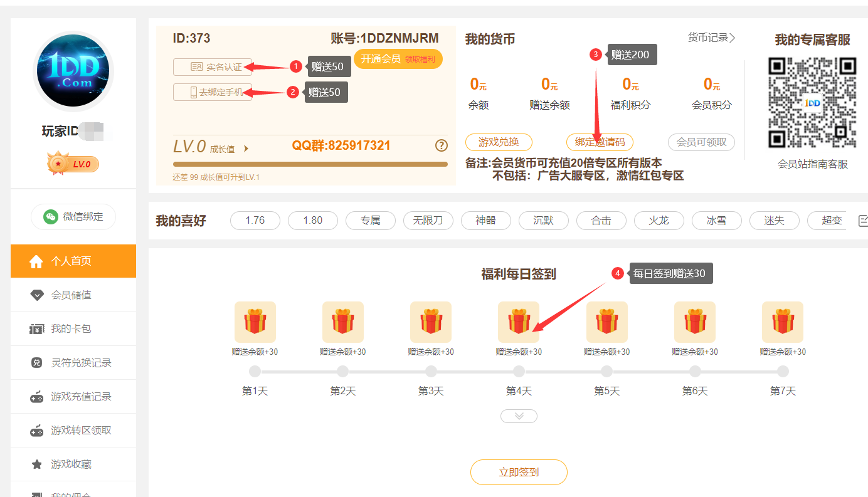
Task: Select the 1.76 preference tag
Action: click(x=255, y=221)
